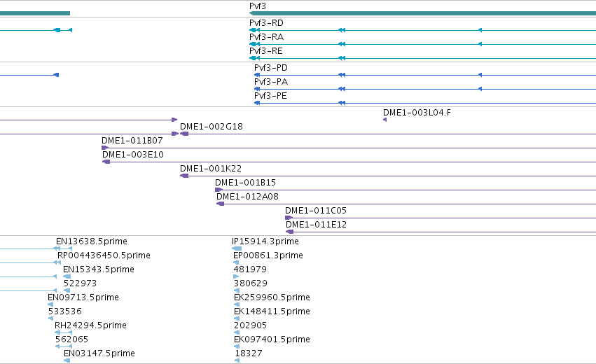Select EST EK148411.5prime
This screenshot has width=596, height=364.
tap(272, 311)
